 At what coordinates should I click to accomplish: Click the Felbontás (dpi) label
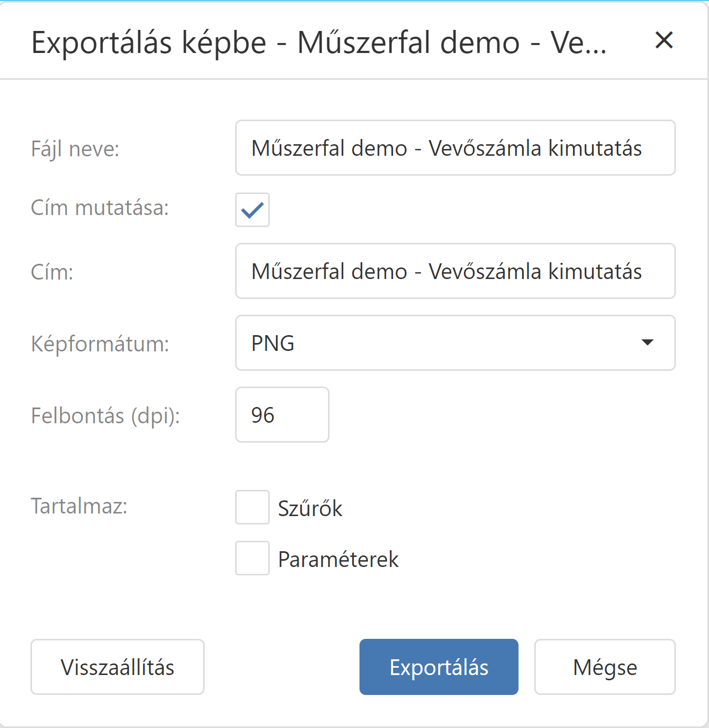[105, 415]
